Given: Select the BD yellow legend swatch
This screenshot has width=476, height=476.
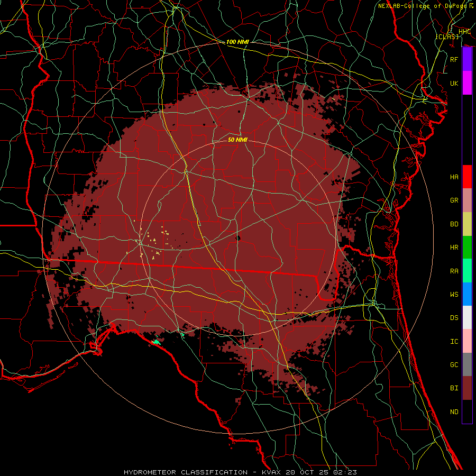Looking at the screenshot, I should point(467,224).
